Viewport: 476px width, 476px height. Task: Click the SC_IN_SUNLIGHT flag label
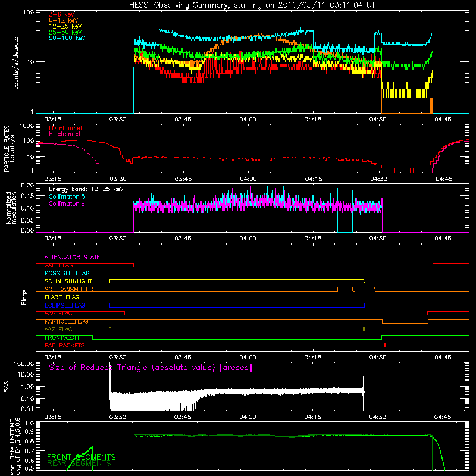coord(68,281)
